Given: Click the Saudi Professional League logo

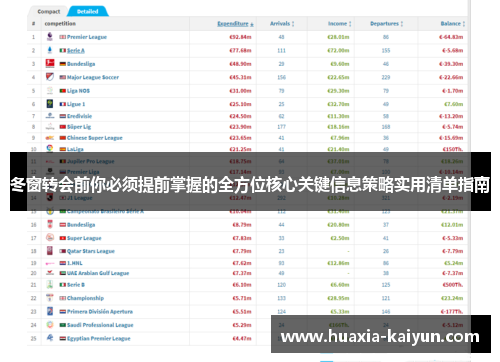Looking at the screenshot, I should [x=50, y=325].
